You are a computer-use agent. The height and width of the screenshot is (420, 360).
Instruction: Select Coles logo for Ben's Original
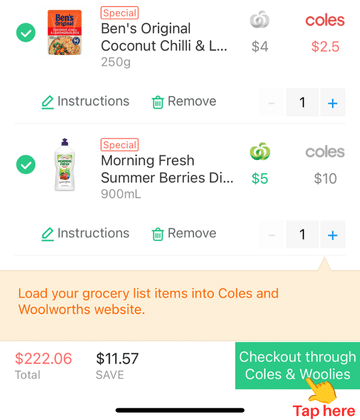click(x=325, y=20)
